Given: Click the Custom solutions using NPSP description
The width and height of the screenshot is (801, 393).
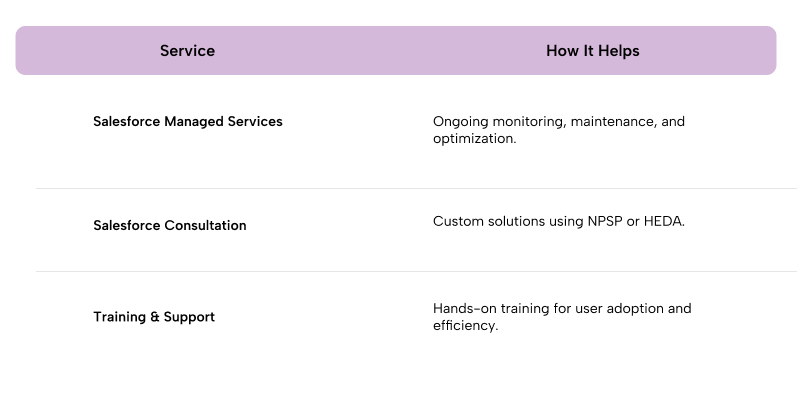Looking at the screenshot, I should point(559,221).
